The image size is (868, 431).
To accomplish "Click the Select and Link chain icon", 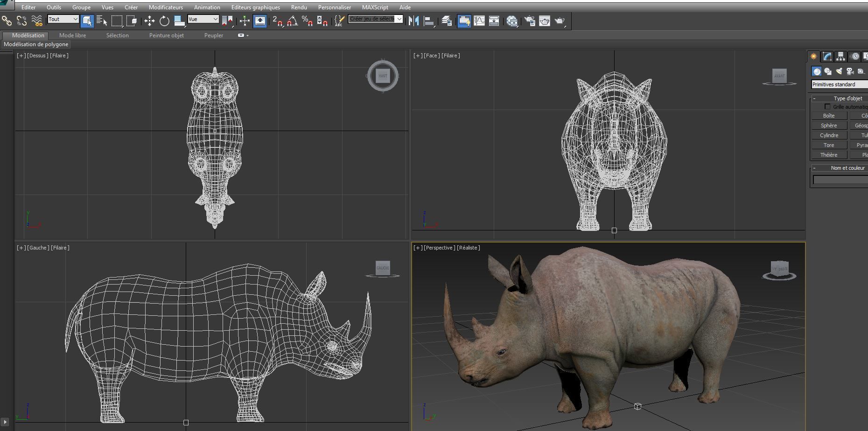I will point(7,21).
